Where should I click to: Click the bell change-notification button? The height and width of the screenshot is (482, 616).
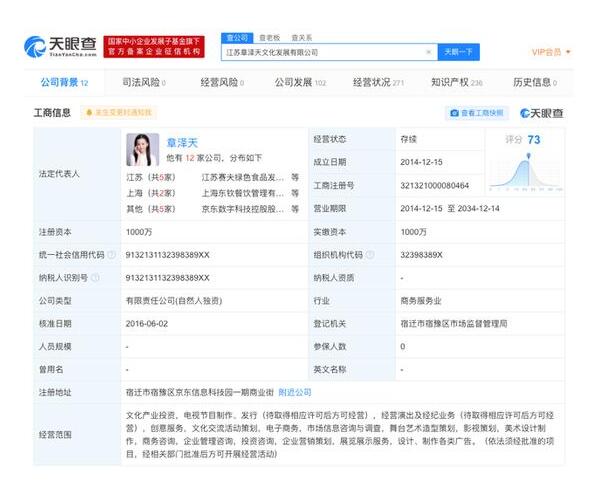tap(119, 113)
